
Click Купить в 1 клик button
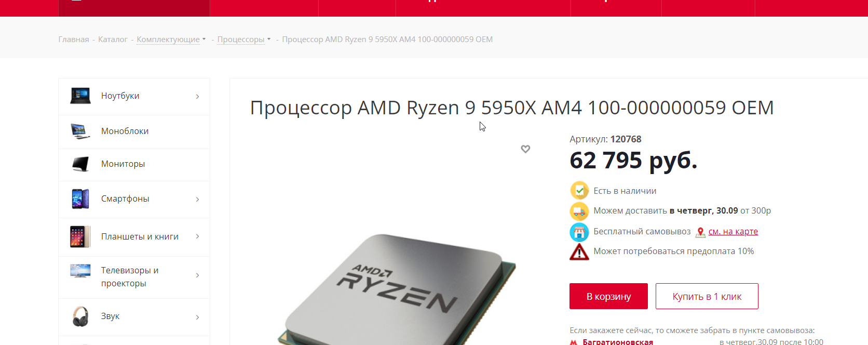click(x=707, y=296)
